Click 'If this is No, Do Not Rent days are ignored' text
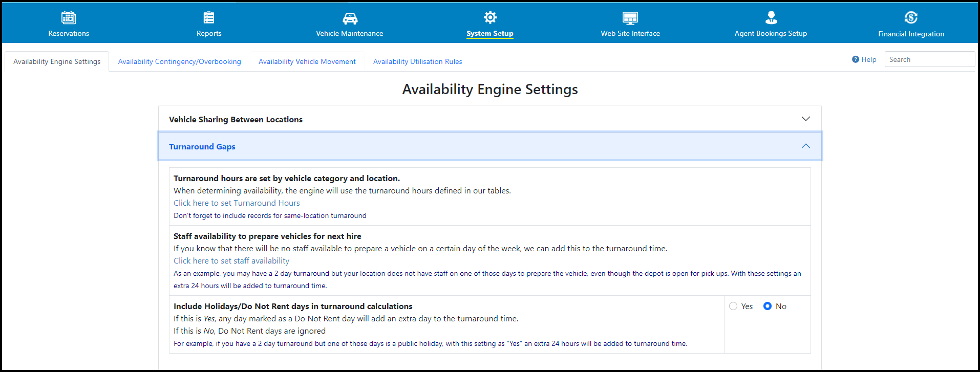Screen dimensions: 980x372 pyautogui.click(x=249, y=331)
